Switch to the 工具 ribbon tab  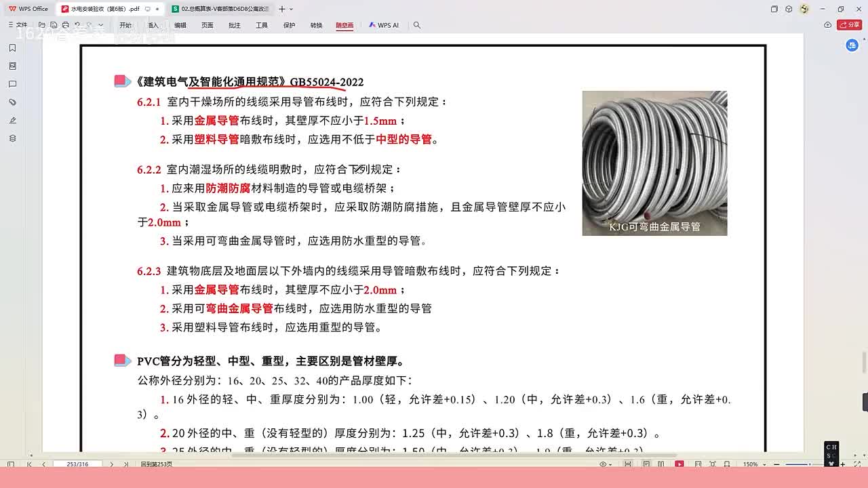(262, 25)
